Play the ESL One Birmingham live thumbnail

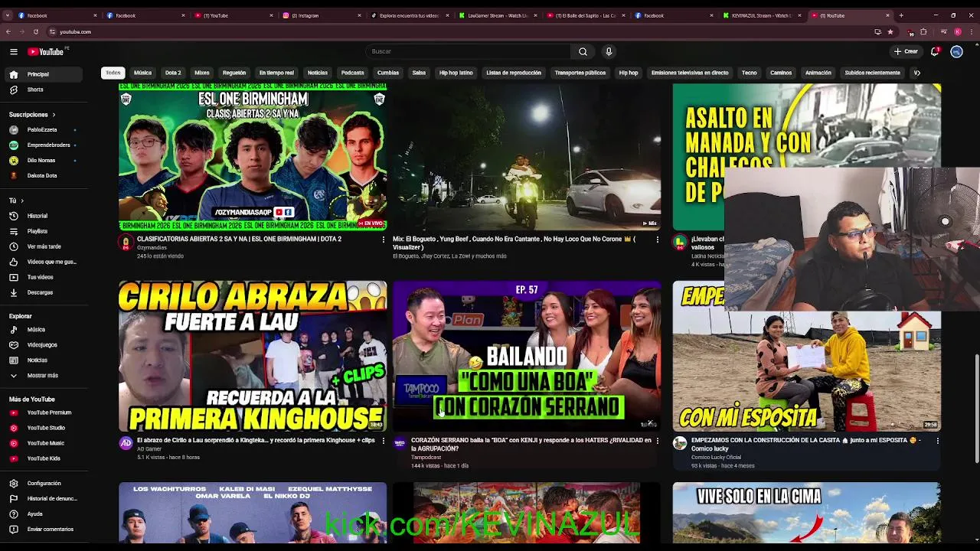253,157
